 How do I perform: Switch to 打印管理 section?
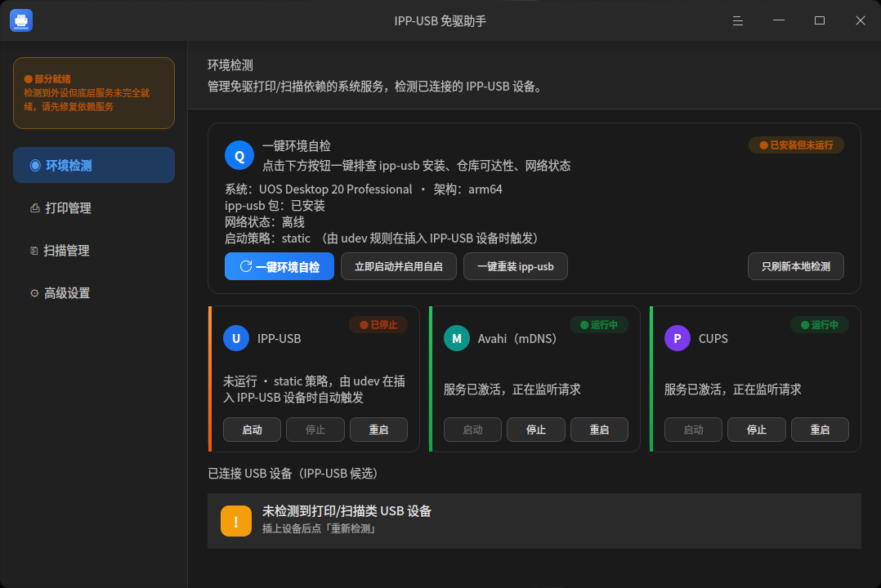pos(94,207)
